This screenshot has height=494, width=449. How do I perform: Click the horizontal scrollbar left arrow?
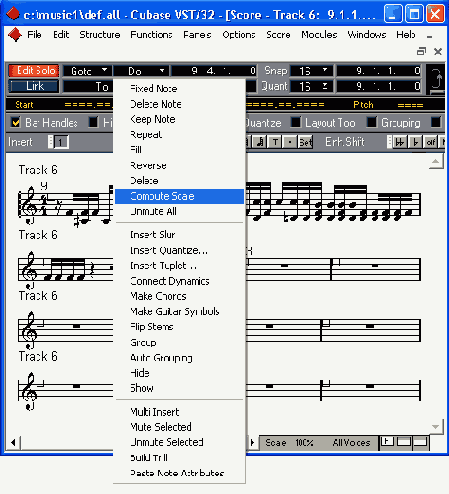click(13, 443)
